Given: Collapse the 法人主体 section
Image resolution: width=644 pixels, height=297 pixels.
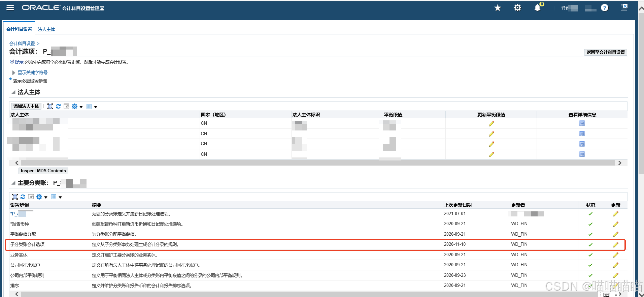Looking at the screenshot, I should click(x=13, y=92).
